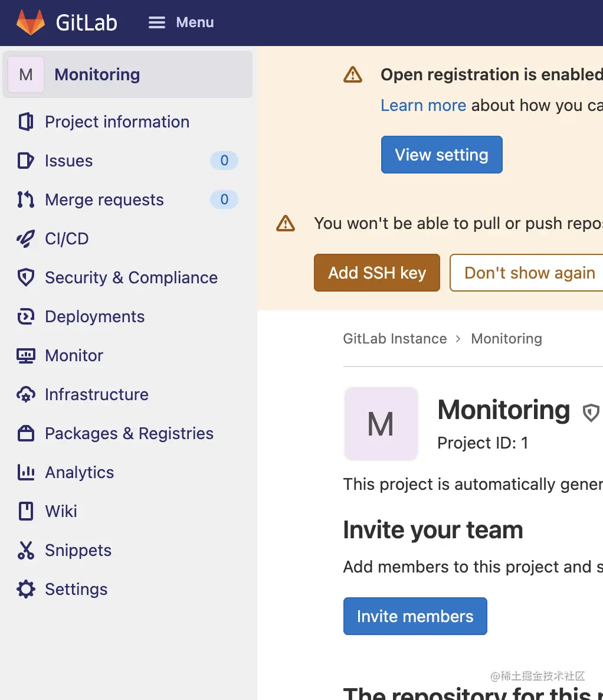Click the Snippets scissors icon
The height and width of the screenshot is (700, 603).
point(26,551)
